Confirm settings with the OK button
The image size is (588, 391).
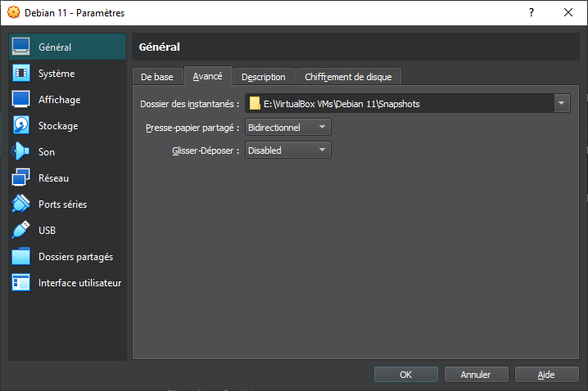click(x=406, y=375)
